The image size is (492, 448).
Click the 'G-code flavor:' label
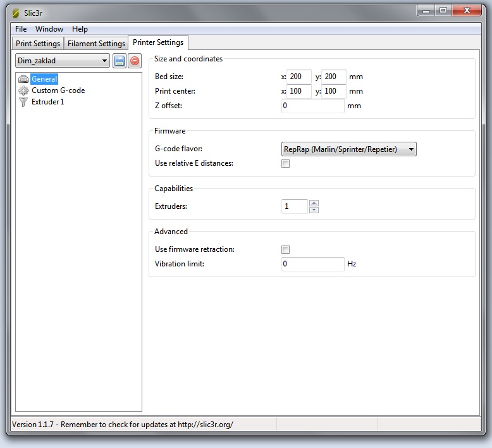(178, 149)
